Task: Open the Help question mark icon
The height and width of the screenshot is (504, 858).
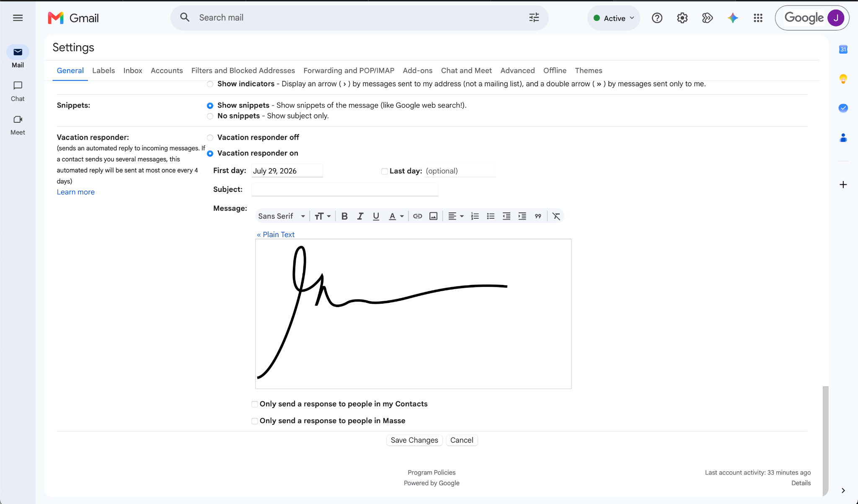Action: click(657, 18)
